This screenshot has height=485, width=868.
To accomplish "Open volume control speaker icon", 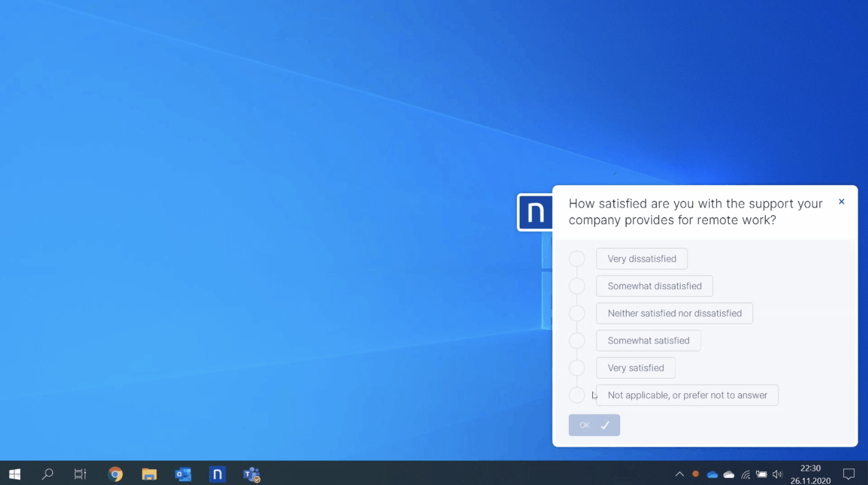I will point(777,475).
